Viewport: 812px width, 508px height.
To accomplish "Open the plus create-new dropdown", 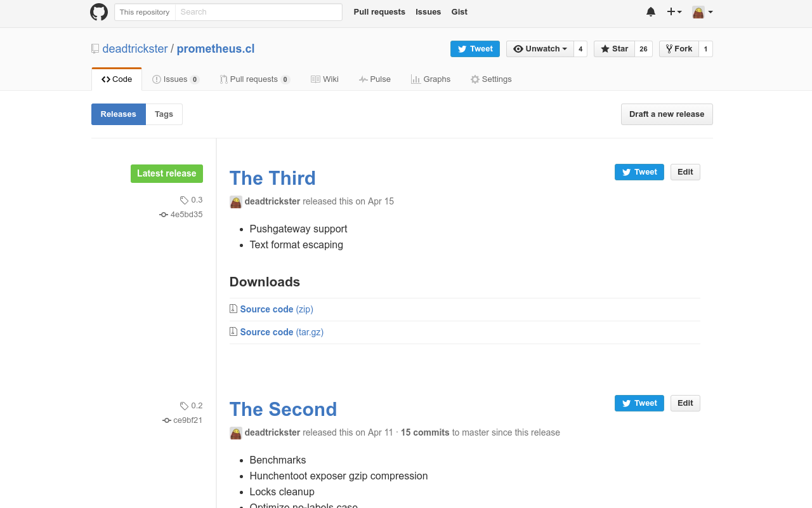I will 674,12.
